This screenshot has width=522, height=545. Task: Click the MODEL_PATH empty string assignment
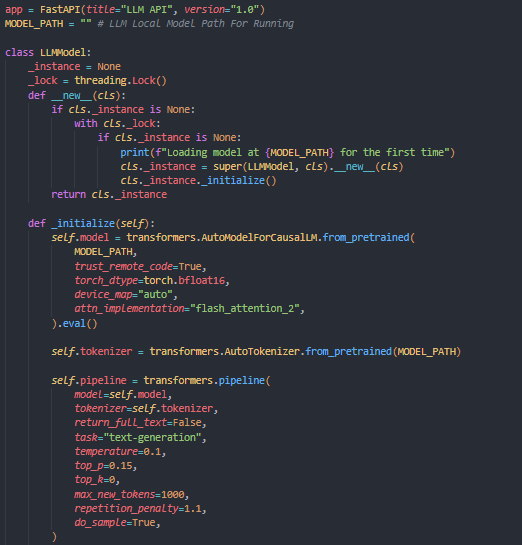[48, 24]
